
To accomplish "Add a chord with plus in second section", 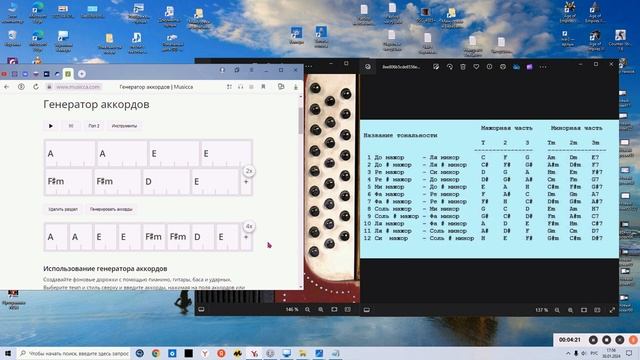I will pos(246,237).
